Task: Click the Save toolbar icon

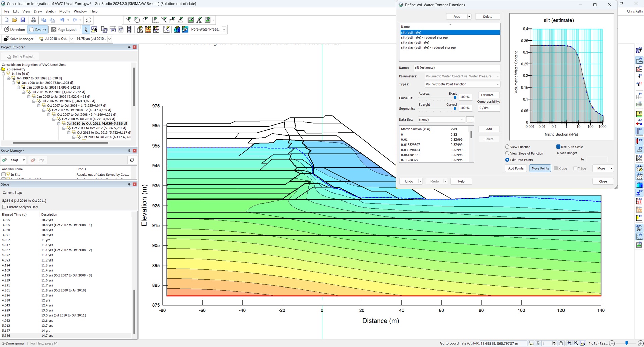Action: [x=23, y=20]
